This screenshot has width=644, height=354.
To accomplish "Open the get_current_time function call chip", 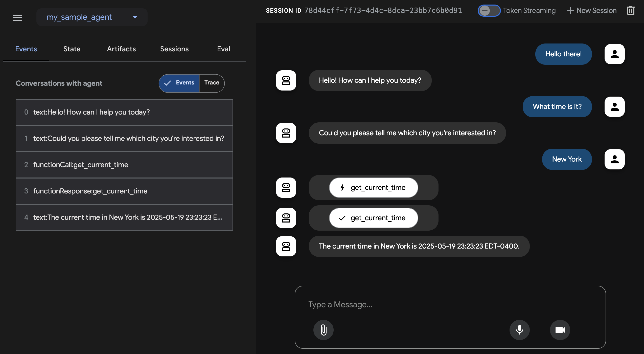I will point(373,188).
